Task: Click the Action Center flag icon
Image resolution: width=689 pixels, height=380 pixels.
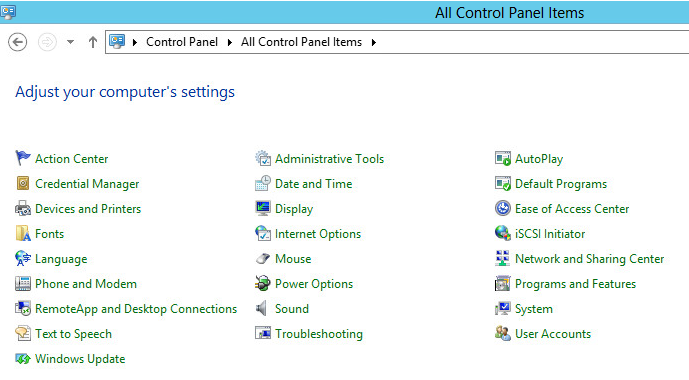Action: pos(23,158)
